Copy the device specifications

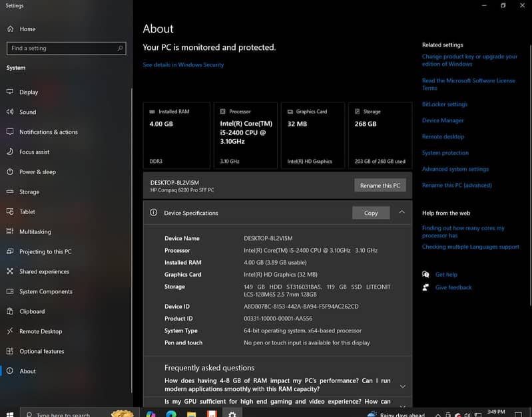pos(371,213)
